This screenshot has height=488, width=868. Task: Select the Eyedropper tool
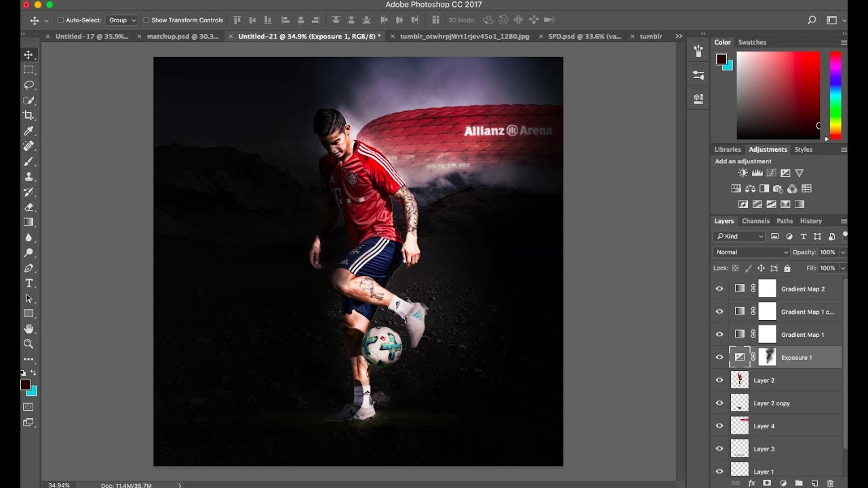pyautogui.click(x=28, y=131)
